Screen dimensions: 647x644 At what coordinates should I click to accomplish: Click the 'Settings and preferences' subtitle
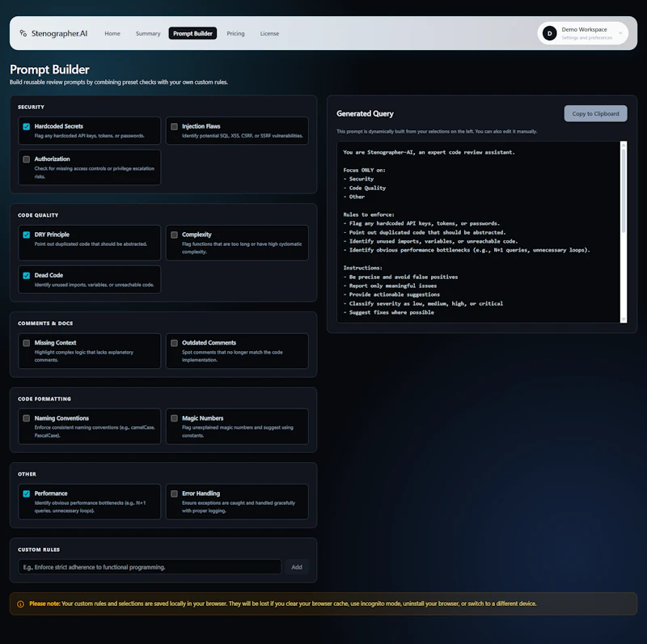point(587,37)
